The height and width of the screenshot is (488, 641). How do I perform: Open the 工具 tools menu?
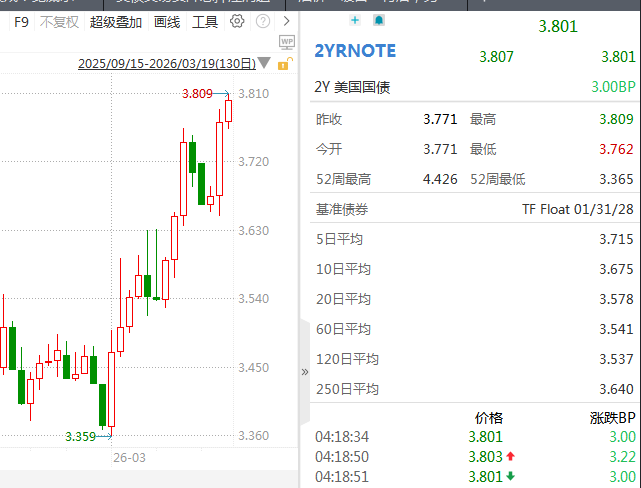tap(205, 21)
